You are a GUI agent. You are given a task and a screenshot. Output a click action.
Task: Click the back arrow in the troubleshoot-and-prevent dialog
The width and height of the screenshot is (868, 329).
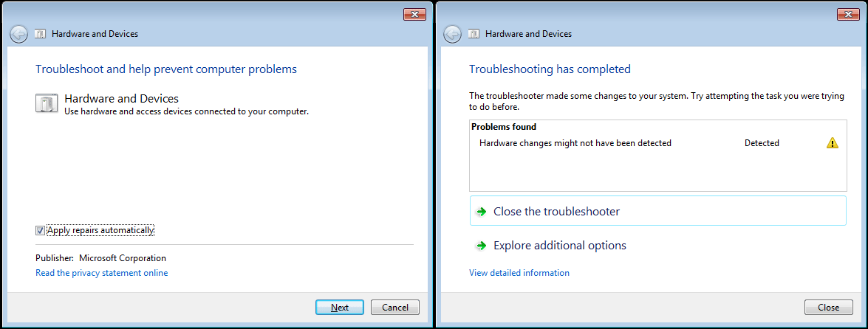point(19,34)
